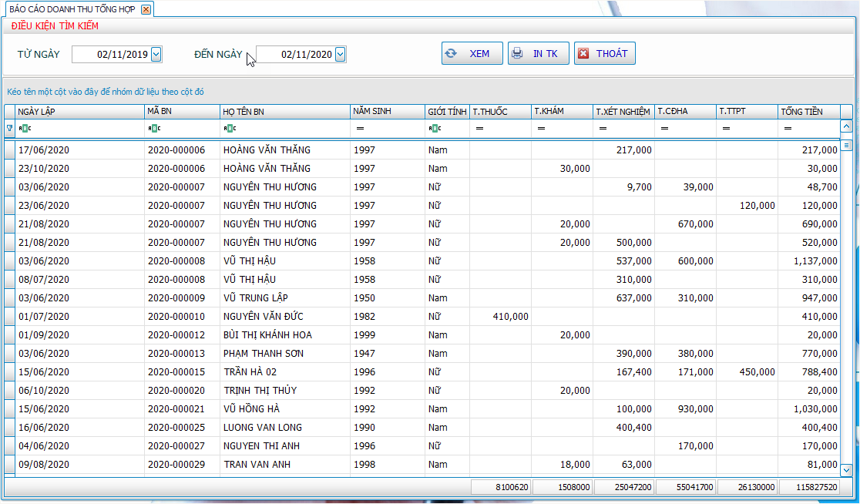Click name cell VŨ TRUNG LẬP
Viewport: 860px width, 504px height.
pyautogui.click(x=285, y=297)
